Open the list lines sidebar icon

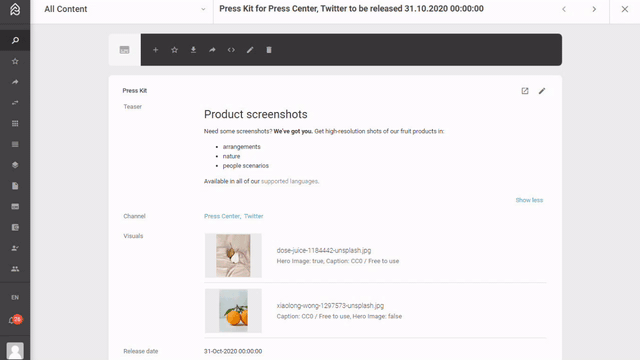click(15, 144)
